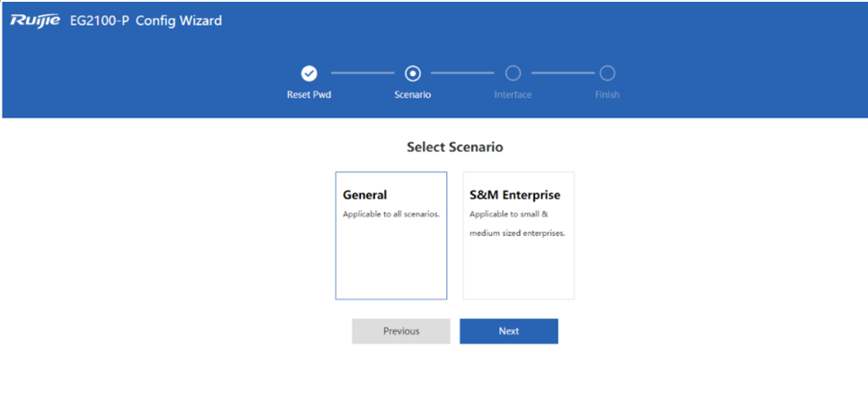Click the Interface step label
This screenshot has height=401, width=868.
point(513,95)
